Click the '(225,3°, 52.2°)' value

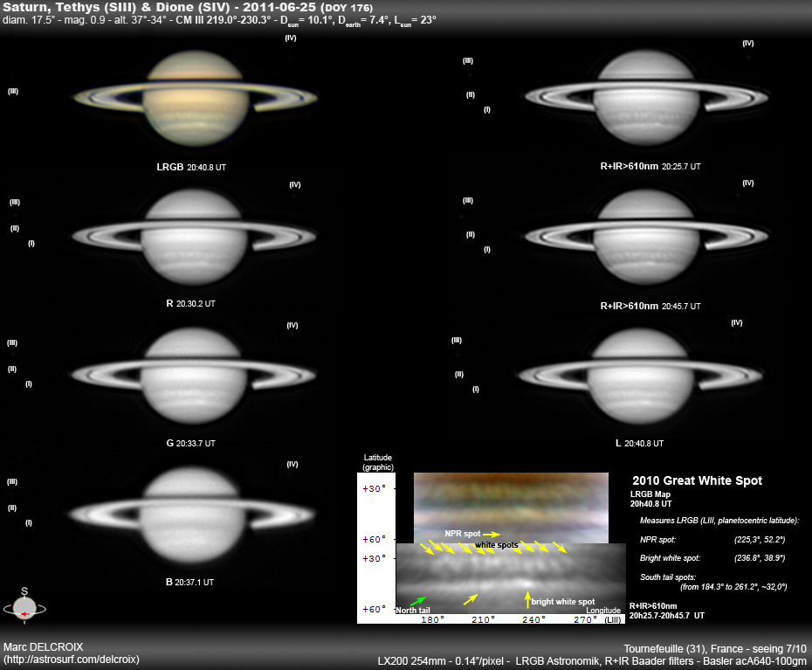coord(760,540)
